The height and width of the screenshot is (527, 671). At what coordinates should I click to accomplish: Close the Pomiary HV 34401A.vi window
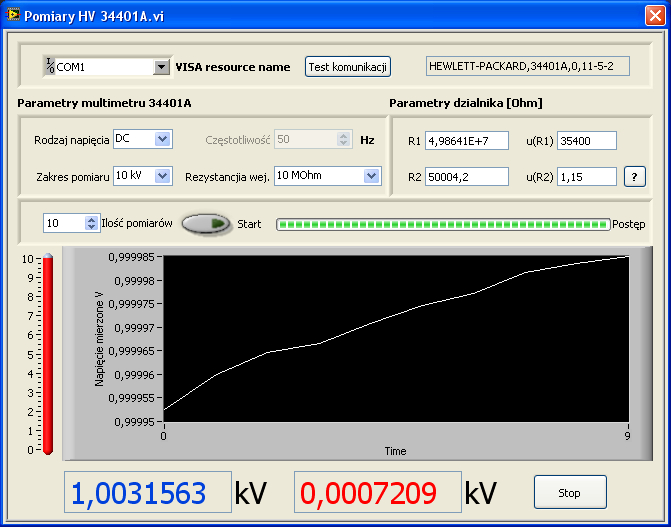point(655,16)
